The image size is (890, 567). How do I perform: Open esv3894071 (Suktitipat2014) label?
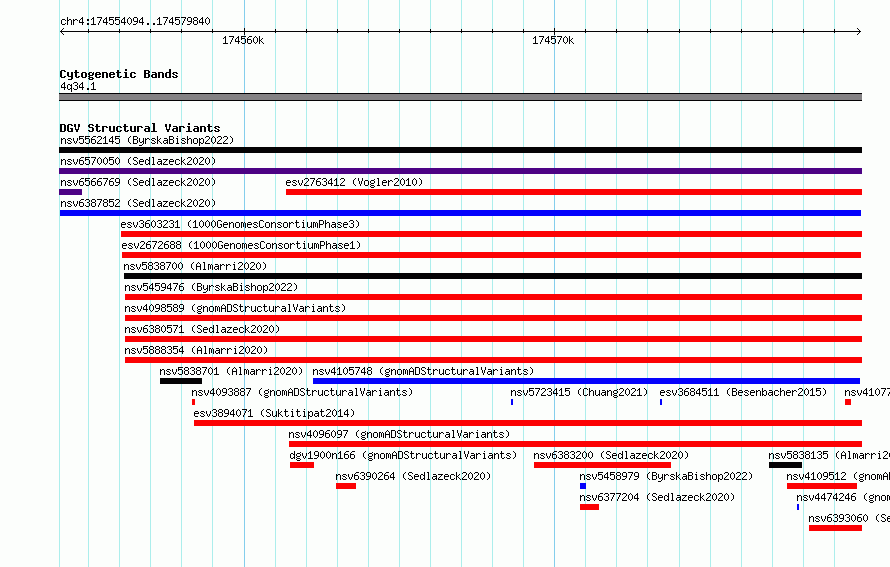(274, 413)
